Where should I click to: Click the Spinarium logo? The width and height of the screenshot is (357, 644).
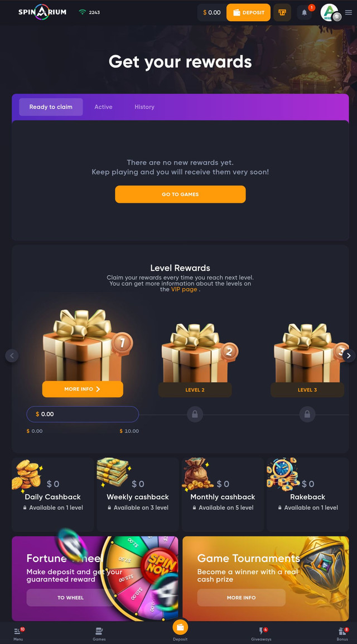42,12
